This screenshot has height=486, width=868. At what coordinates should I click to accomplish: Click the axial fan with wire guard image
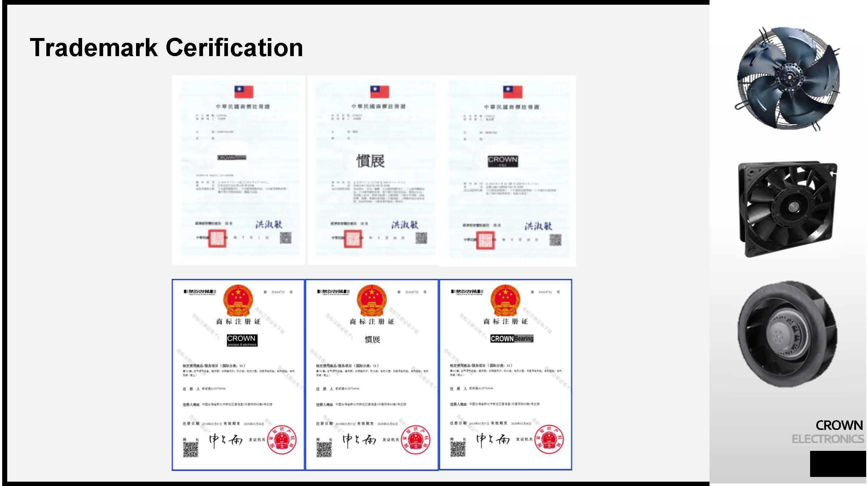pyautogui.click(x=788, y=79)
